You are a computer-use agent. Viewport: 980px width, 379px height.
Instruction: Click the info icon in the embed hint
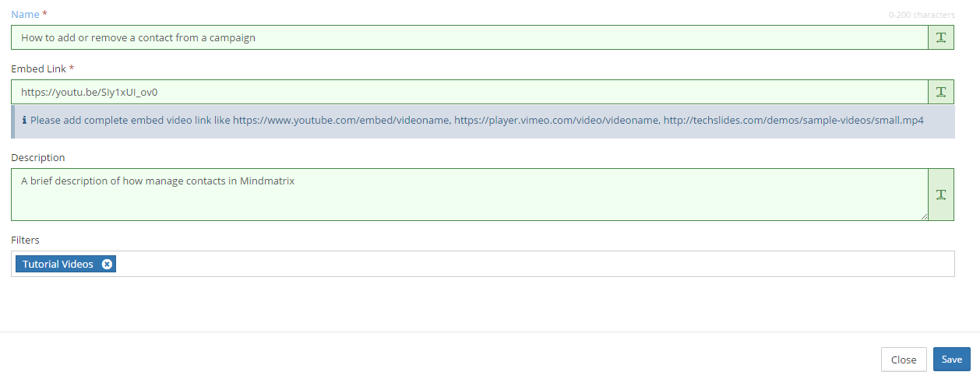(24, 121)
